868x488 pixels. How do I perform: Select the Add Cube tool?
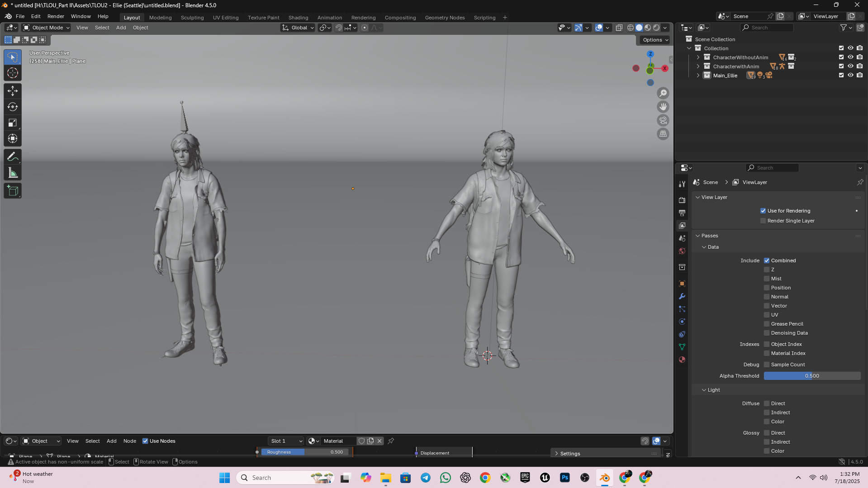point(13,191)
